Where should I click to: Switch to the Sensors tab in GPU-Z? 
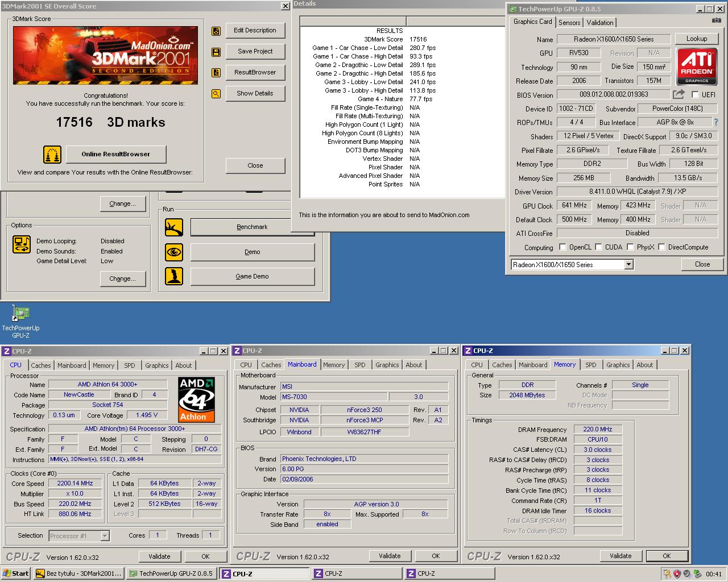click(x=569, y=22)
